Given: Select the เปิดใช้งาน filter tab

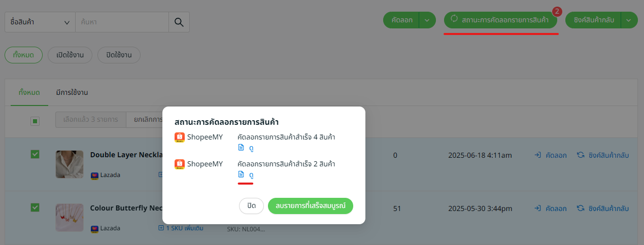Looking at the screenshot, I should click(x=70, y=55).
